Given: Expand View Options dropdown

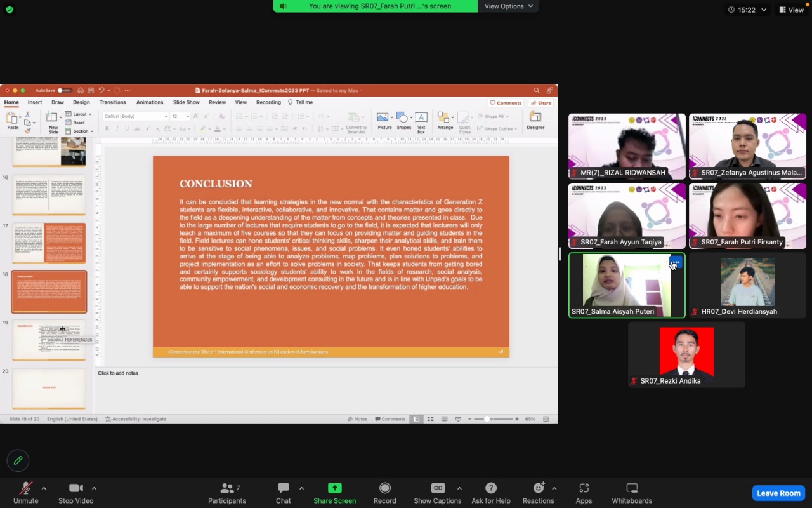Looking at the screenshot, I should coord(508,6).
